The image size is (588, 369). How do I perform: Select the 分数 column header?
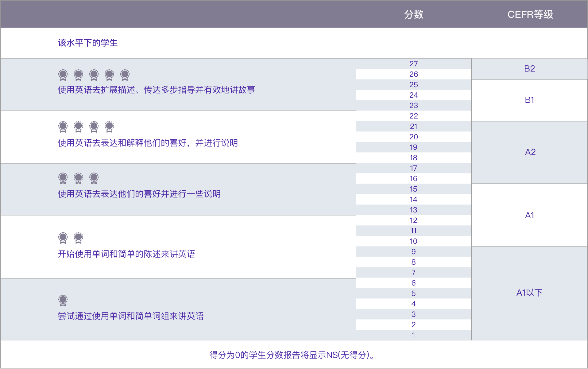pyautogui.click(x=414, y=14)
